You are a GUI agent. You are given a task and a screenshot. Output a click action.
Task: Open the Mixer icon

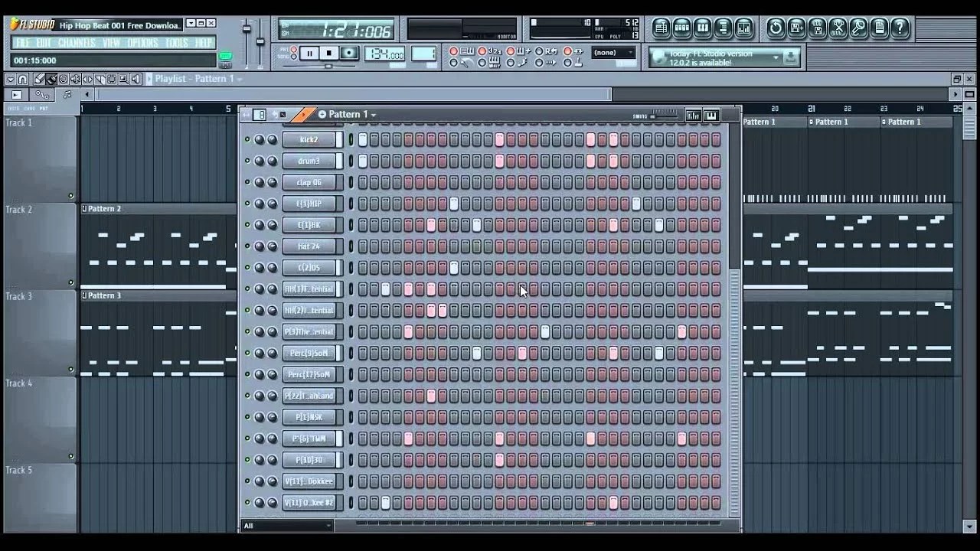click(743, 28)
